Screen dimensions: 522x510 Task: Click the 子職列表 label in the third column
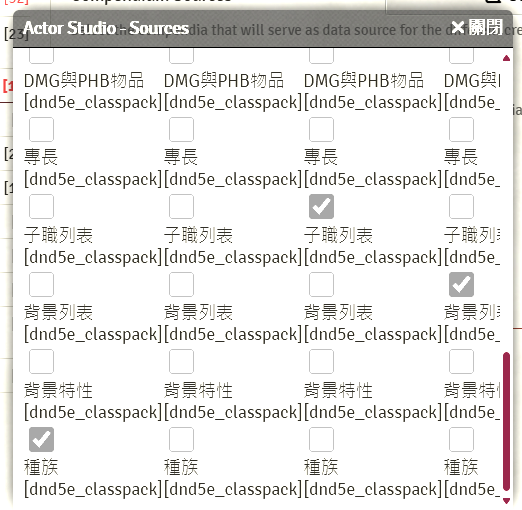tap(338, 235)
